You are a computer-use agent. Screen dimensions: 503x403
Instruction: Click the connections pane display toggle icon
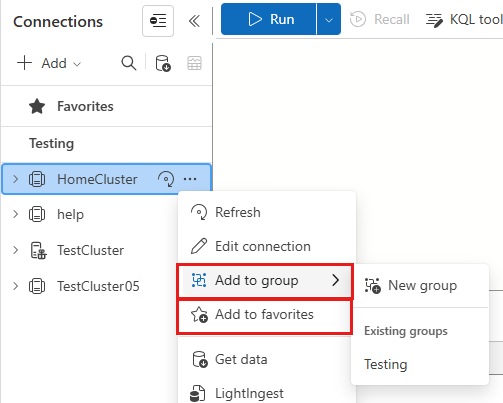[x=158, y=21]
